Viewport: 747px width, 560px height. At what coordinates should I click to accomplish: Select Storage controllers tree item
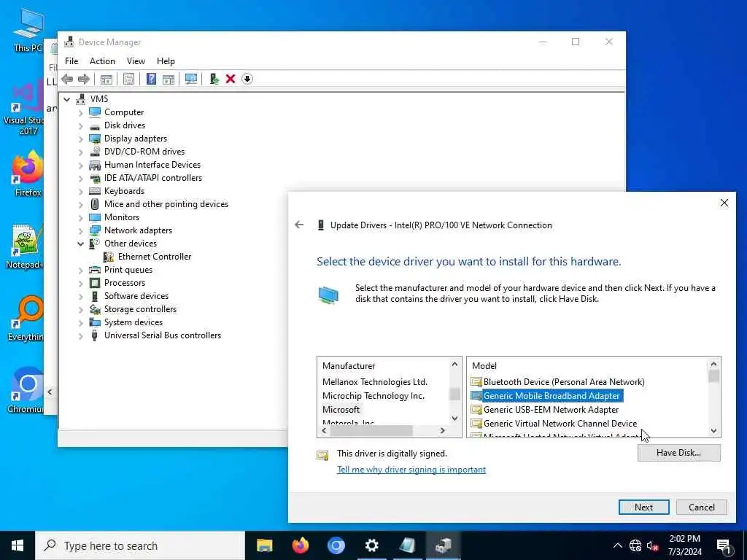click(140, 309)
